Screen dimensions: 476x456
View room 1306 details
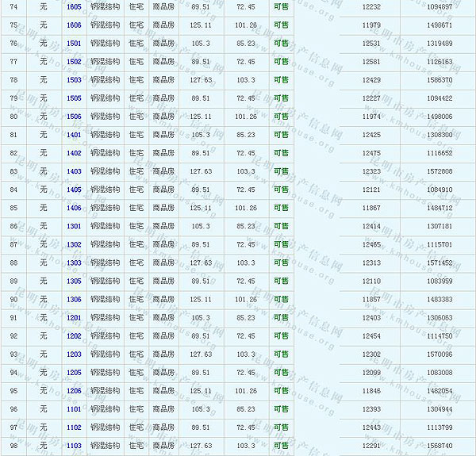coord(74,299)
